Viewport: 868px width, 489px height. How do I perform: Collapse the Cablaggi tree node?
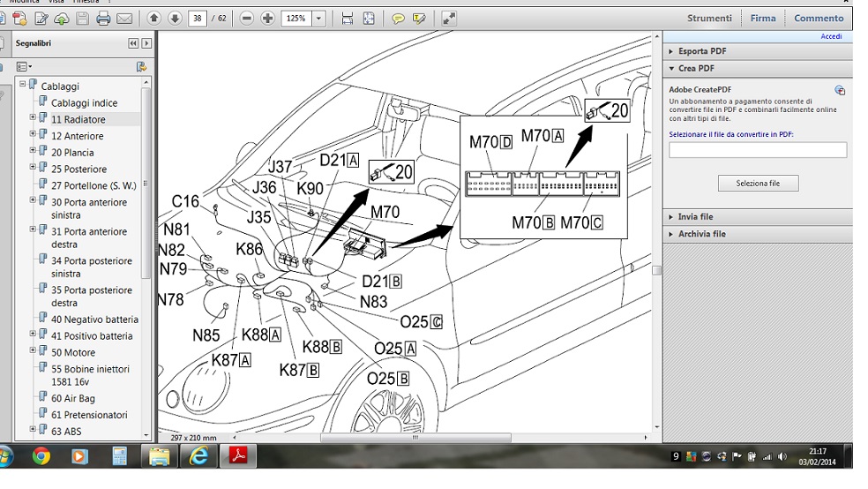pos(22,84)
